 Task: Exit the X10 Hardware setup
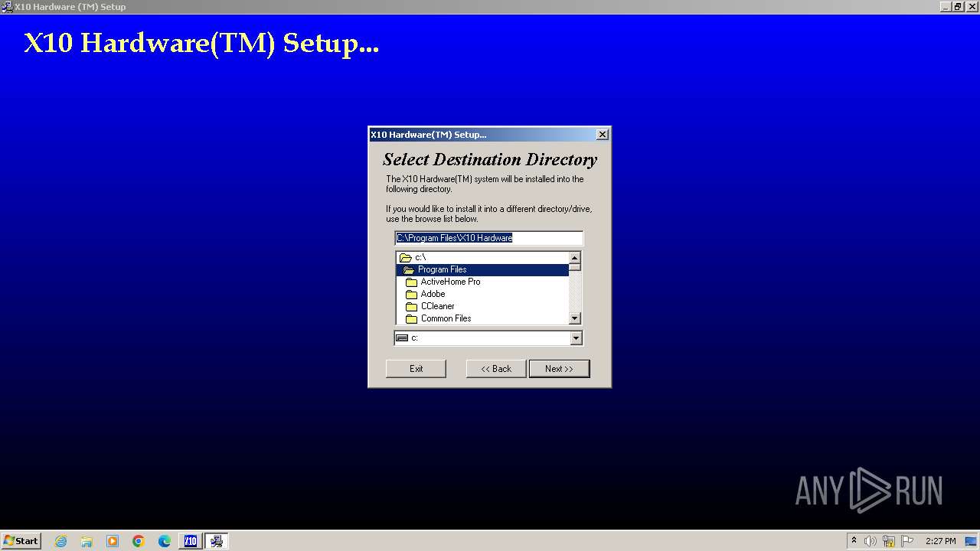click(416, 369)
